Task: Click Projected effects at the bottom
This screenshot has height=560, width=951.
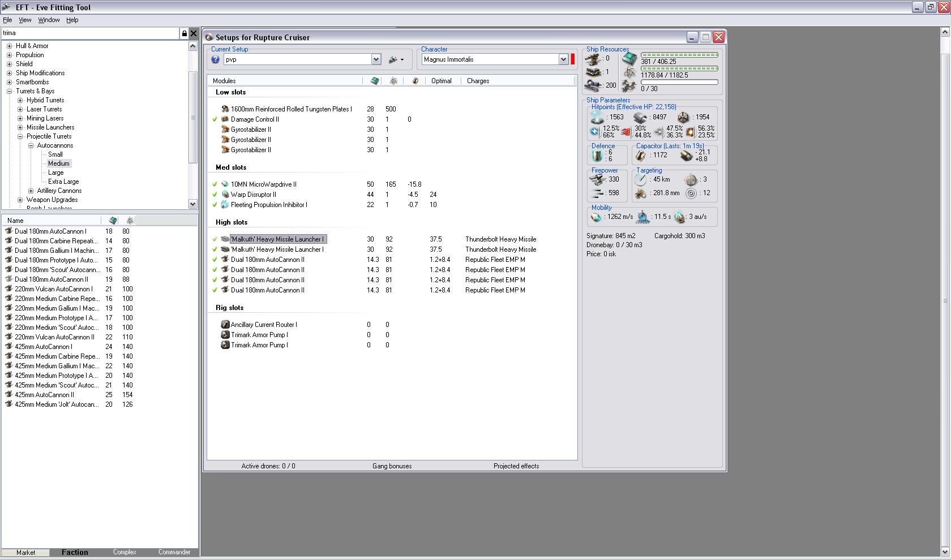Action: (x=516, y=466)
